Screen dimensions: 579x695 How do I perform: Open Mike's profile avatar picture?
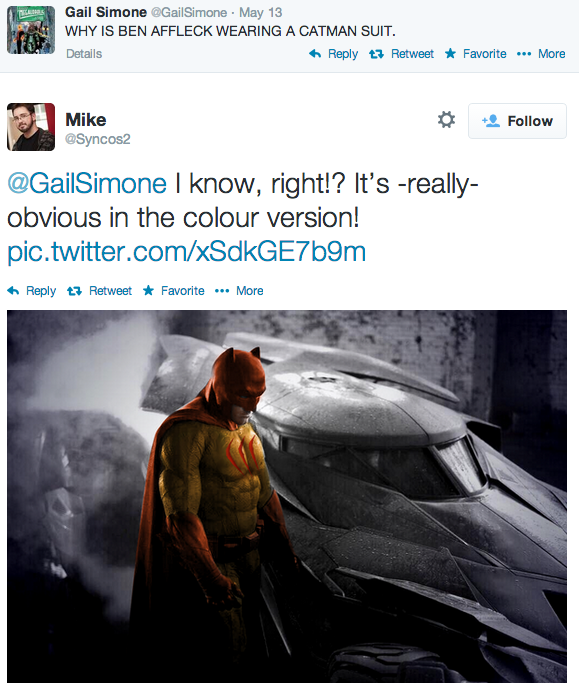pos(31,127)
